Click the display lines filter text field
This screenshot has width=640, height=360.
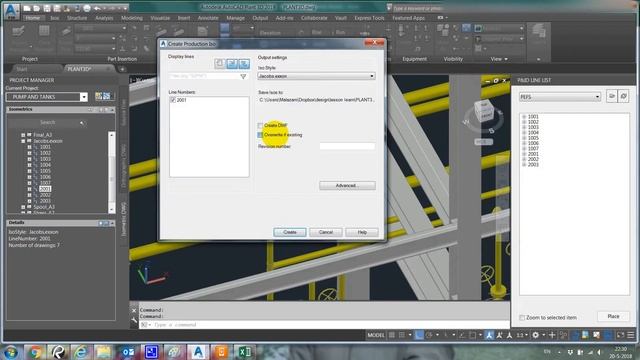pos(204,76)
